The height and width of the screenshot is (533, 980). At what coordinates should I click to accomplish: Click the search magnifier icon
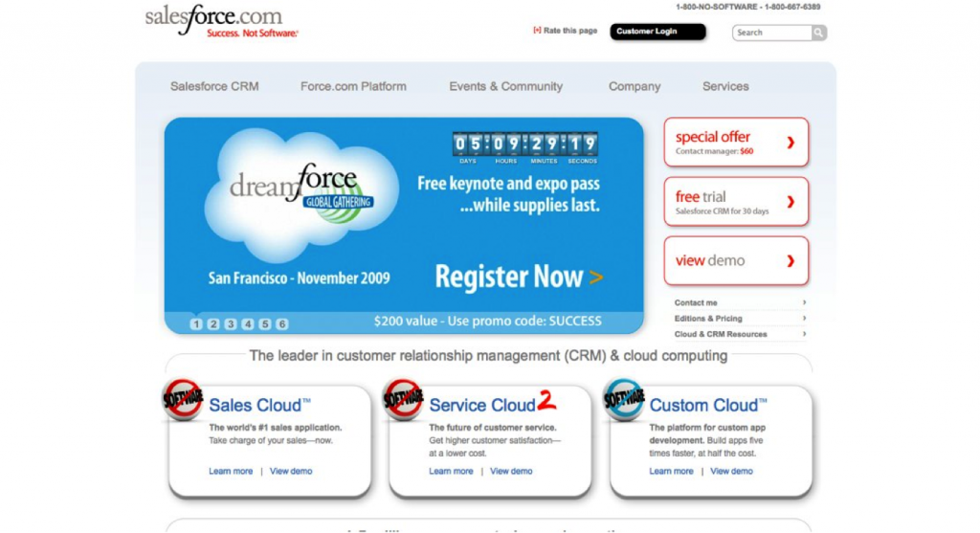[818, 33]
